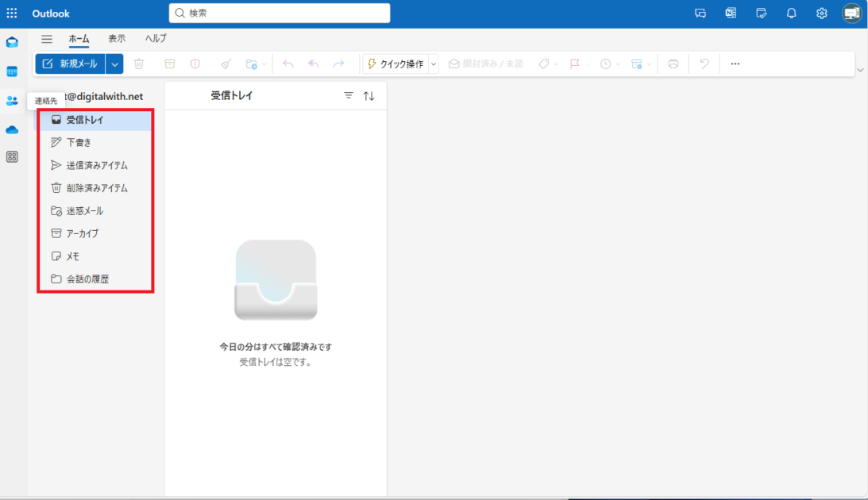Toggle the hamburger navigation pane button
868x500 pixels.
47,39
